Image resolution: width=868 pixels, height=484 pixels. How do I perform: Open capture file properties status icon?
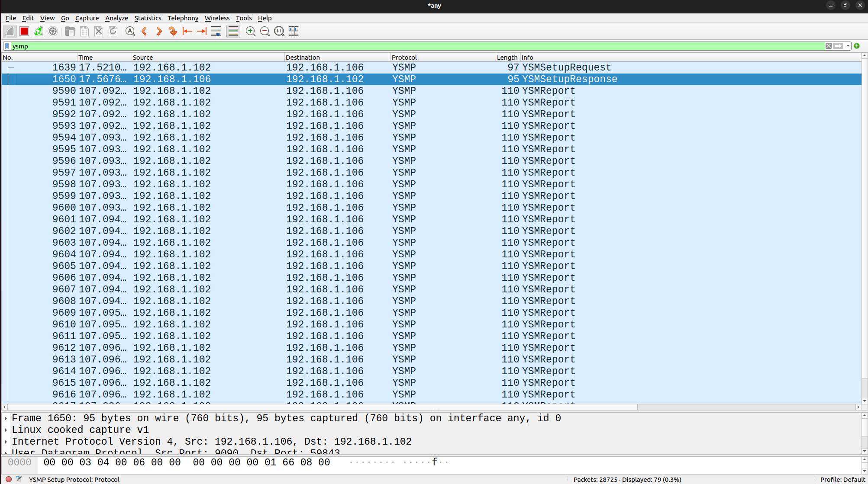pos(19,479)
